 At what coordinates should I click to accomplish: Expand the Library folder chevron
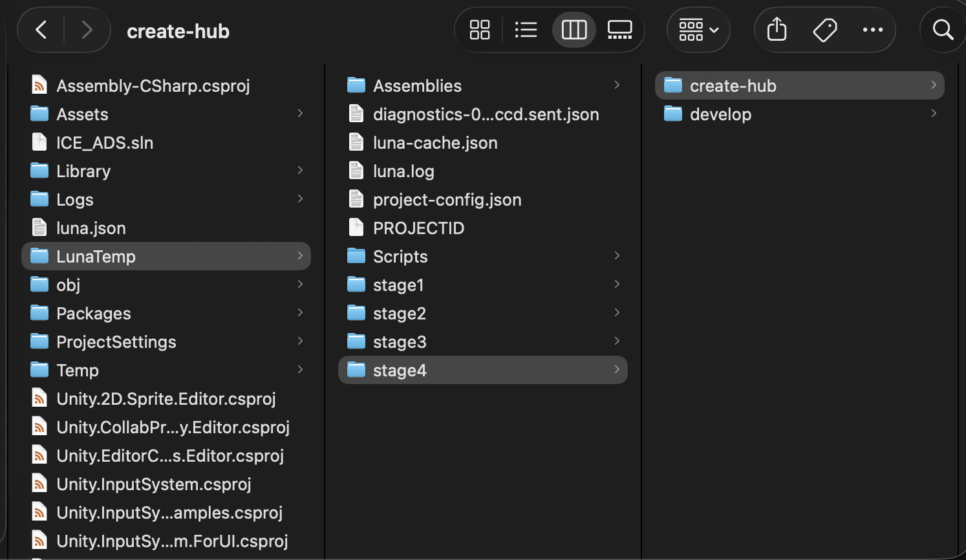300,170
